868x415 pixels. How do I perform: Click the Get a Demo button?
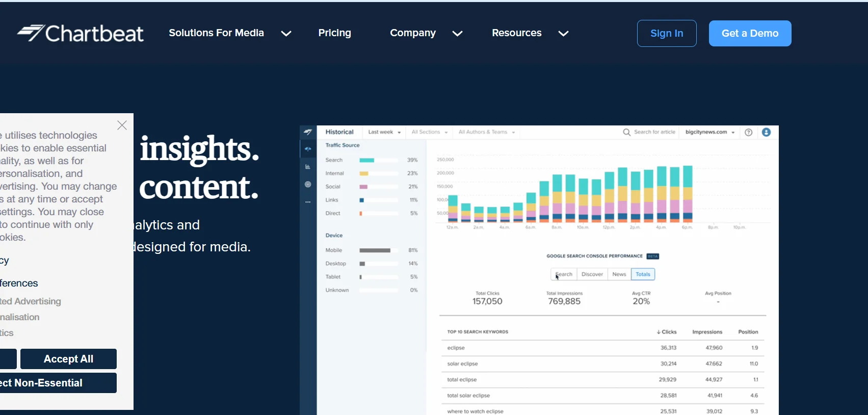[750, 33]
